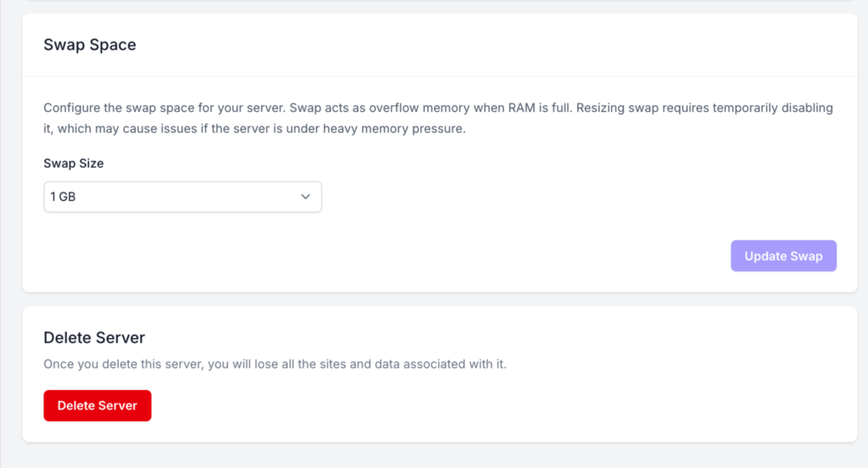Click the gray gap between the two cards
The width and height of the screenshot is (868, 468).
(439, 299)
